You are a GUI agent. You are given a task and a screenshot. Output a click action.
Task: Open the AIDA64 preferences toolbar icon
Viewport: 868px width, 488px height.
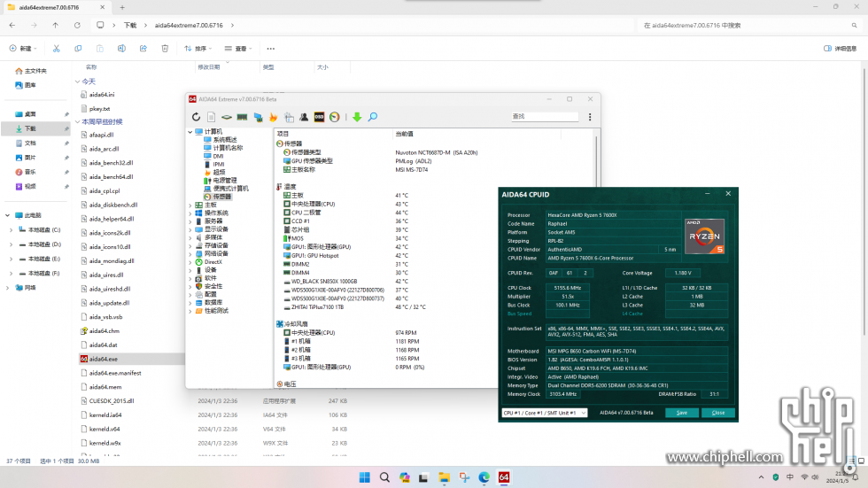pos(289,117)
